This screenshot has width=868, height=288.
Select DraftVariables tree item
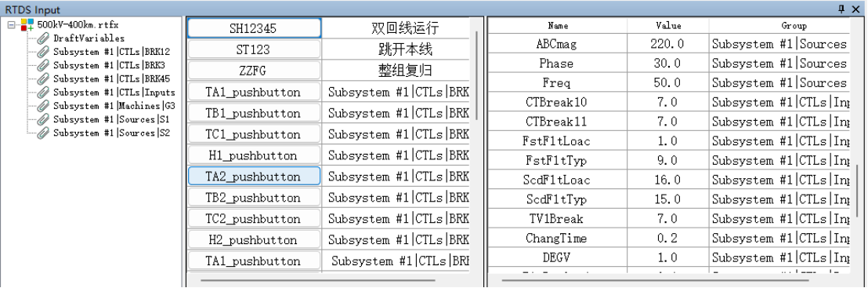[89, 38]
